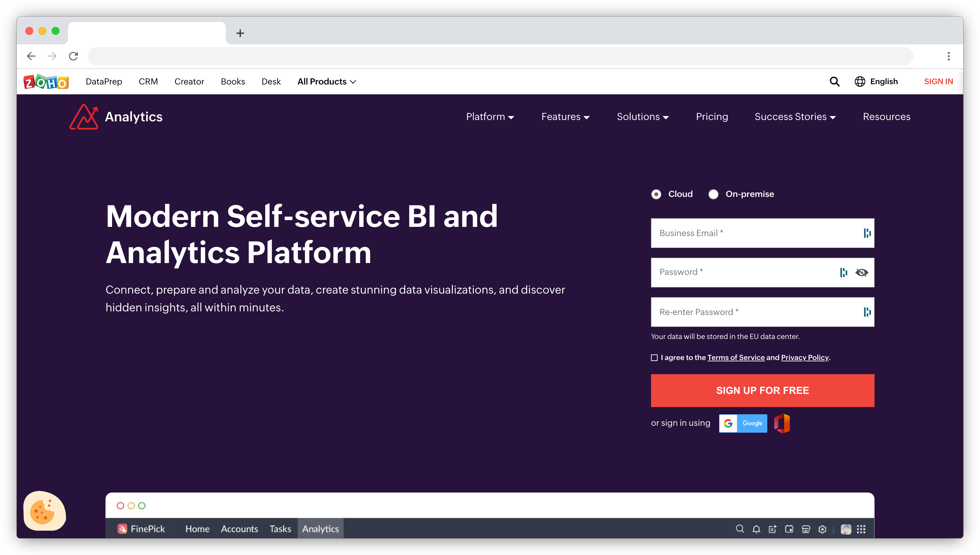Click the Zoho Analytics logo icon
Screen dimensions: 980x555
pyautogui.click(x=83, y=117)
